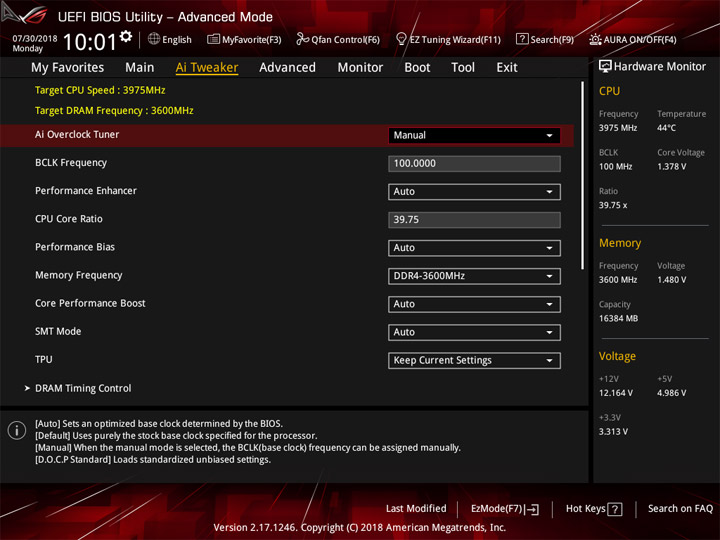Click the CPU Core Ratio input field
720x540 pixels.
(x=474, y=220)
